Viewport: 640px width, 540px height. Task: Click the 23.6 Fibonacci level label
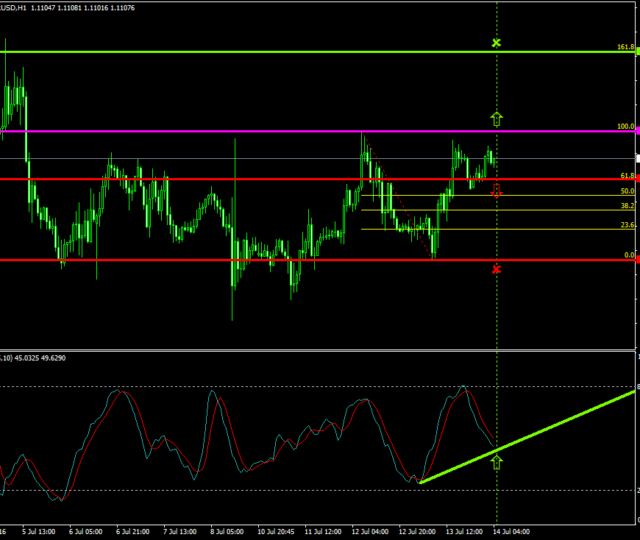627,225
